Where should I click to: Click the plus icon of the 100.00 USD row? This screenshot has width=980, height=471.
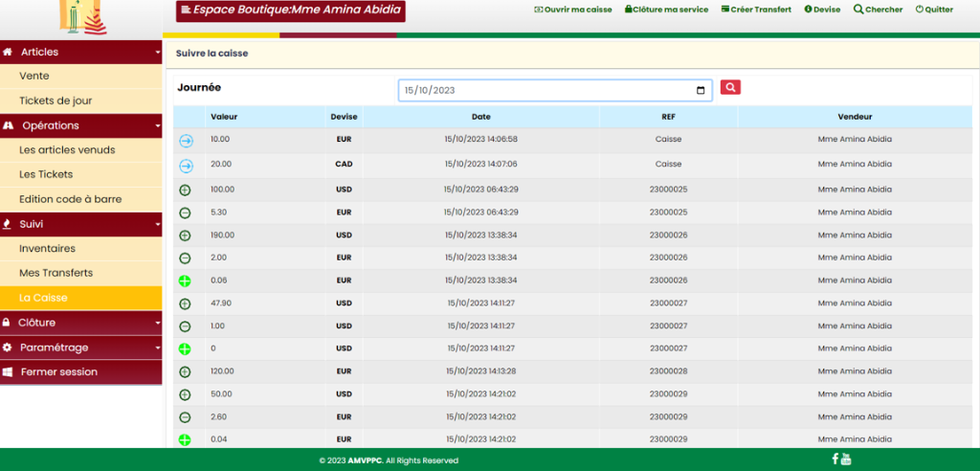coord(185,191)
